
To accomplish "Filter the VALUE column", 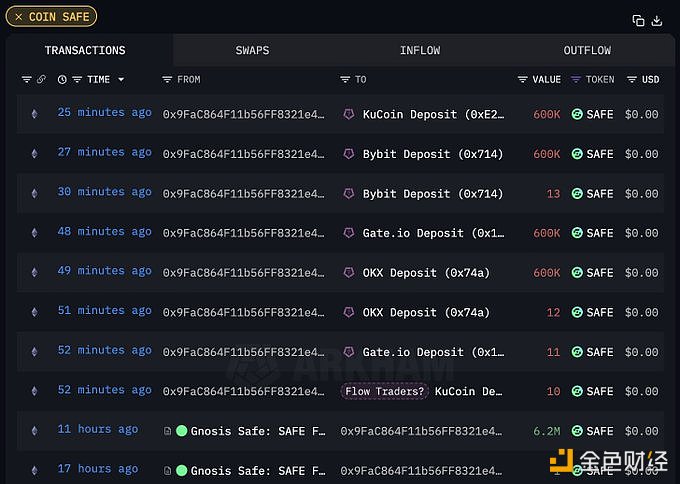I will tap(523, 79).
